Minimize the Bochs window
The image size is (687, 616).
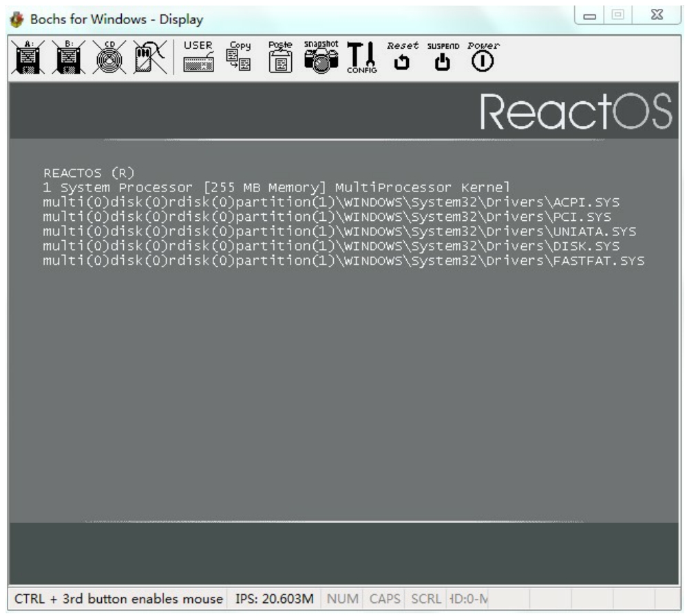click(590, 16)
